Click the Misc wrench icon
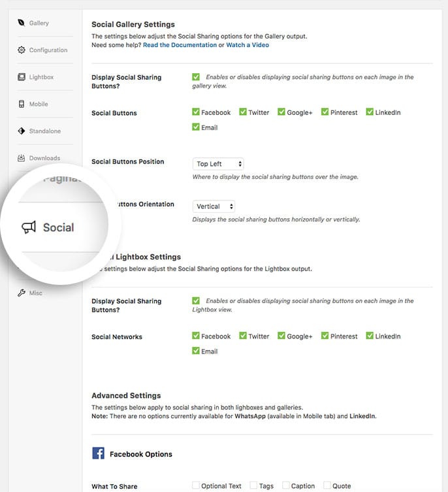Image resolution: width=448 pixels, height=492 pixels. (22, 293)
